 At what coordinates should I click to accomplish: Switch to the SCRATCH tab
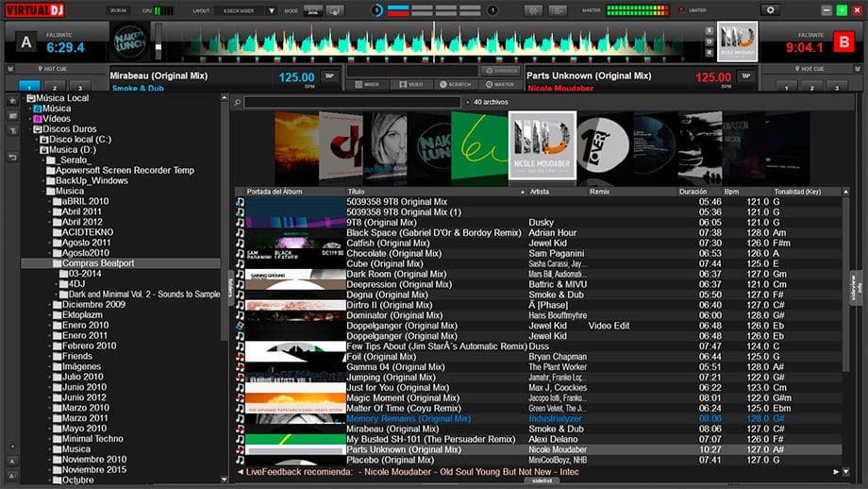(455, 84)
